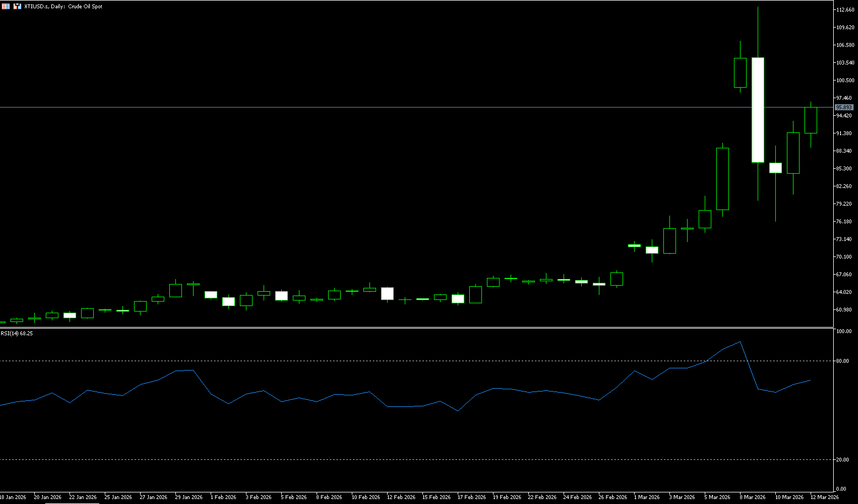Screen dimensions: 858x504
Task: Click the divider between chart and RSI
Action: click(414, 328)
